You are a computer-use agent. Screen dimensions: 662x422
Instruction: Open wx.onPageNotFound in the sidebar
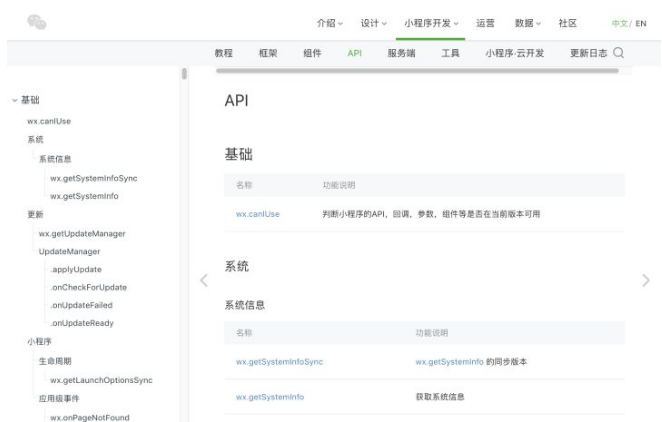(x=90, y=417)
